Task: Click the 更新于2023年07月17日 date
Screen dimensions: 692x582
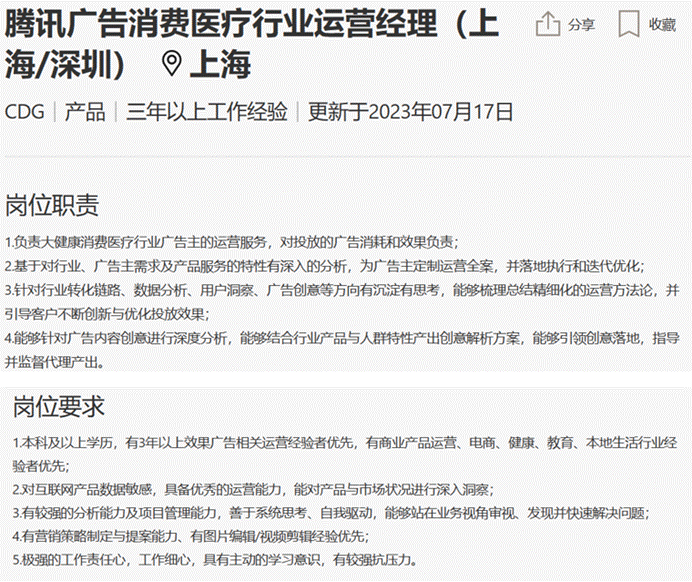Action: pos(410,112)
